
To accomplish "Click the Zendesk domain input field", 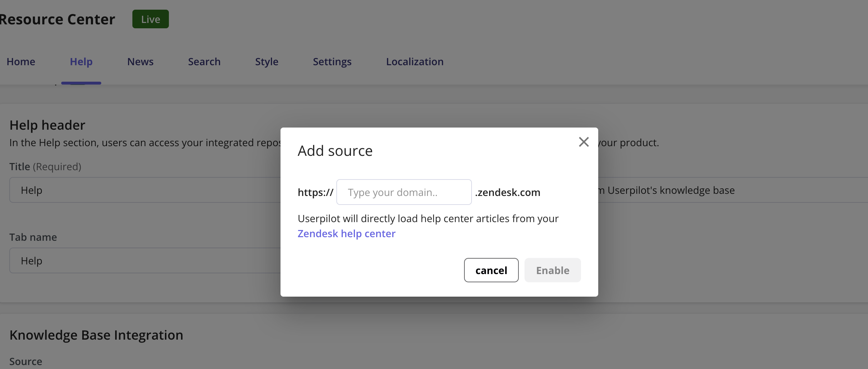I will [404, 192].
